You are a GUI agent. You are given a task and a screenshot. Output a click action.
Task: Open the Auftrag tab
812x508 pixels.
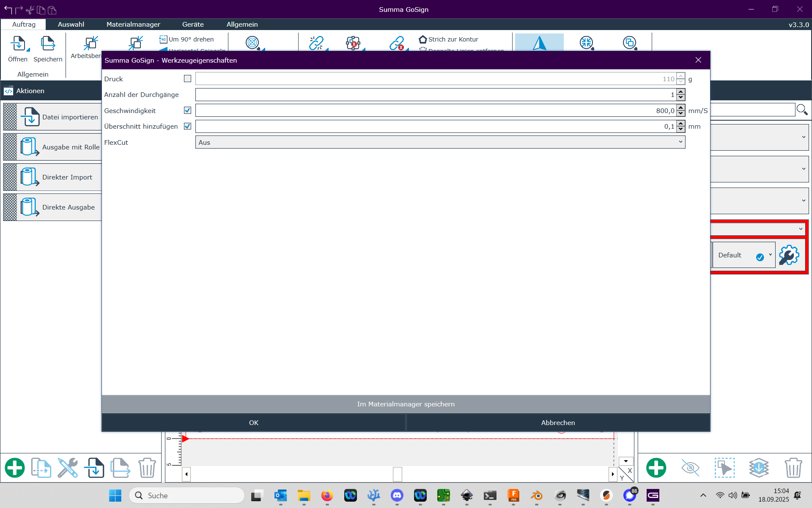point(24,25)
